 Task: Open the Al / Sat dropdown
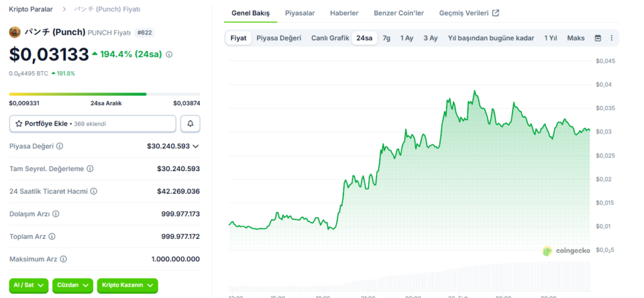click(x=29, y=285)
